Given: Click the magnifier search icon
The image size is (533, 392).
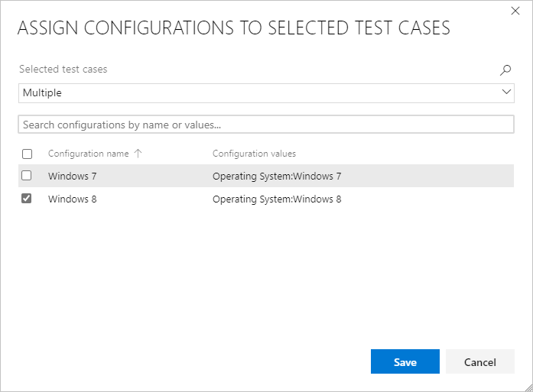Looking at the screenshot, I should click(x=505, y=70).
